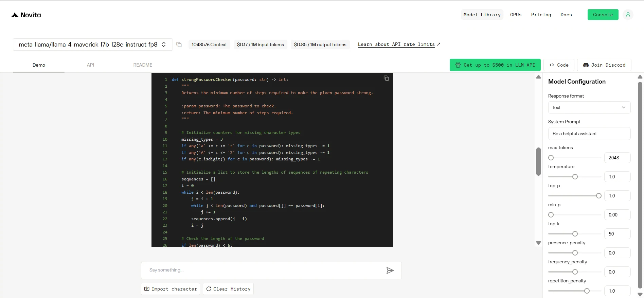The width and height of the screenshot is (644, 298).
Task: Copy the model name using the copy icon
Action: [x=179, y=45]
